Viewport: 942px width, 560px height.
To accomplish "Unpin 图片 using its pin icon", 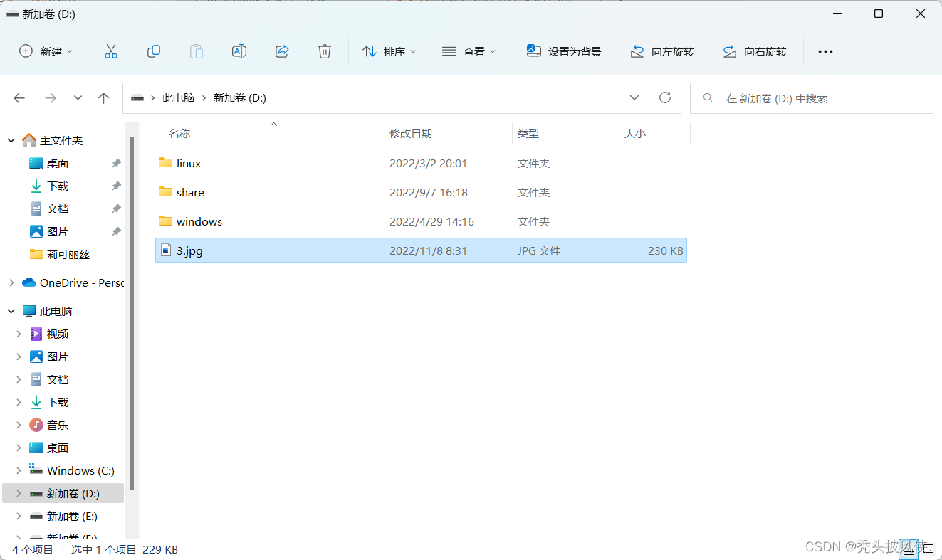I will pyautogui.click(x=116, y=232).
